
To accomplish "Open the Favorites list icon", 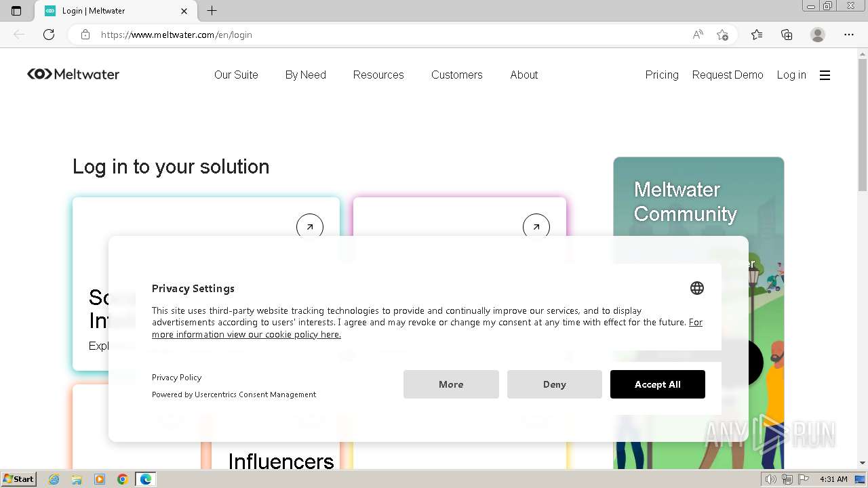I will (757, 35).
